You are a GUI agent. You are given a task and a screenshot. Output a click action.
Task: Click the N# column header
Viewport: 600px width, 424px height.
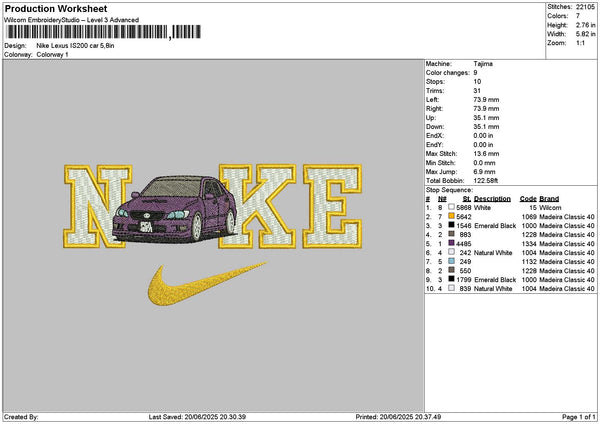pyautogui.click(x=442, y=199)
